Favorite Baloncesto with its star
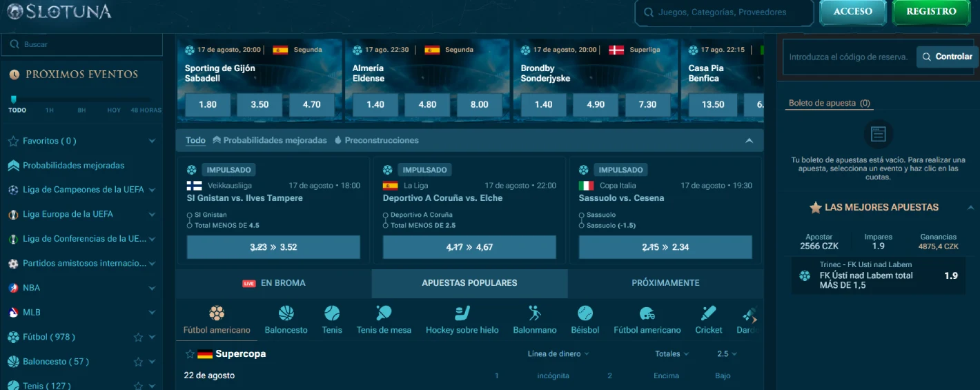980x390 pixels. point(138,362)
